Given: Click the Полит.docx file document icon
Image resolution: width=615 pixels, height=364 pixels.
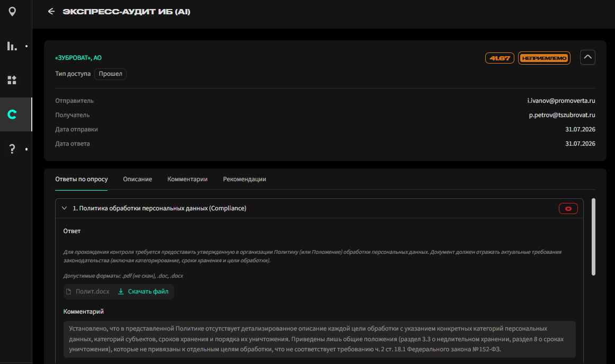Looking at the screenshot, I should [x=69, y=291].
